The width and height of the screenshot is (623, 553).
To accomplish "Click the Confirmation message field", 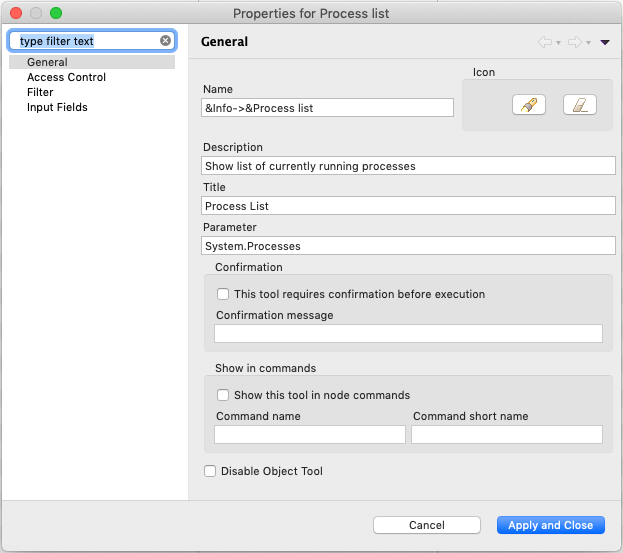I will (x=408, y=334).
